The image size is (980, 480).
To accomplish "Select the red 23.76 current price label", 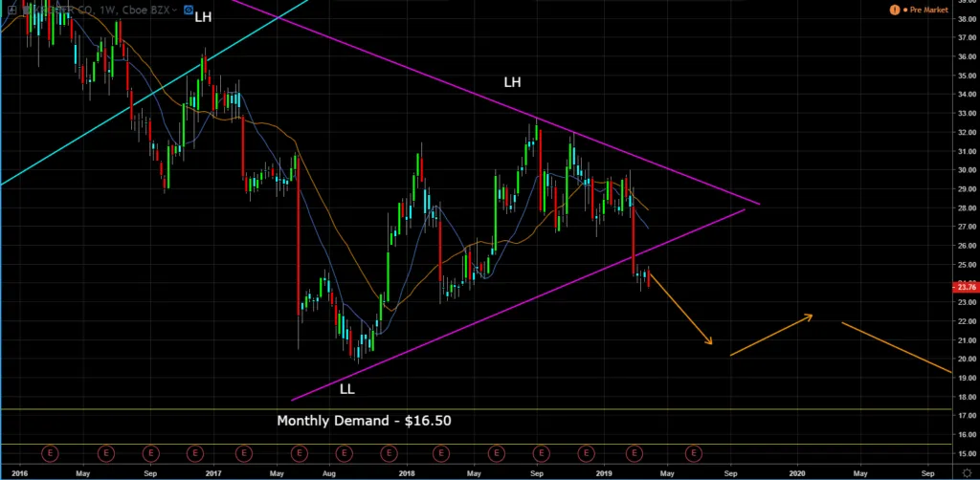I will coord(966,287).
